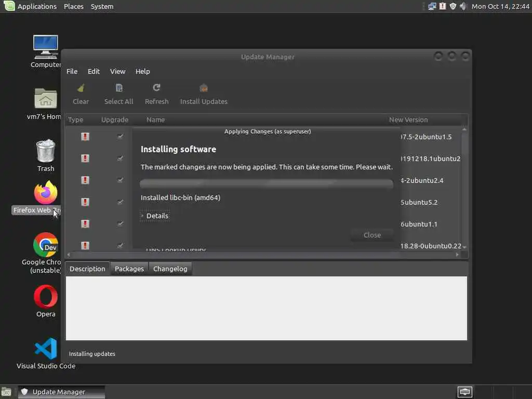
Task: Launch Google Chrome (unstable) desktop icon
Action: coord(46,245)
